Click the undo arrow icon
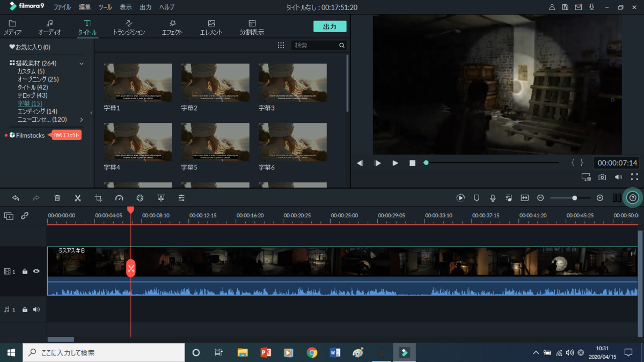Image resolution: width=644 pixels, height=362 pixels. 16,198
